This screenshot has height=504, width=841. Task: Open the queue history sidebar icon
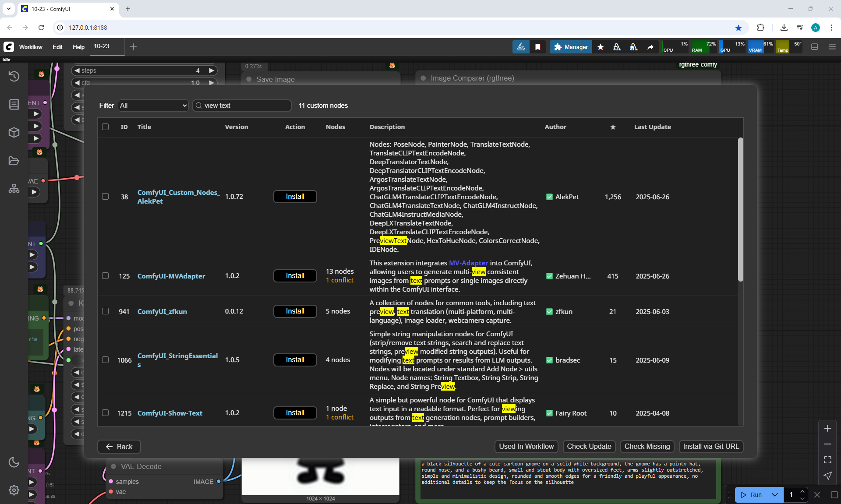click(14, 76)
